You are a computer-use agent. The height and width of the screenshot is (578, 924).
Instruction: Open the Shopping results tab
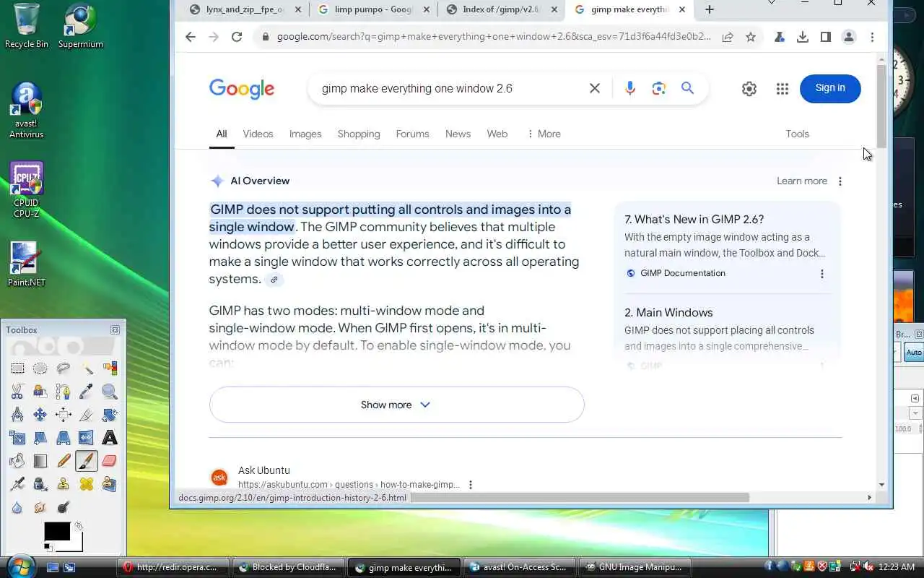pyautogui.click(x=359, y=134)
